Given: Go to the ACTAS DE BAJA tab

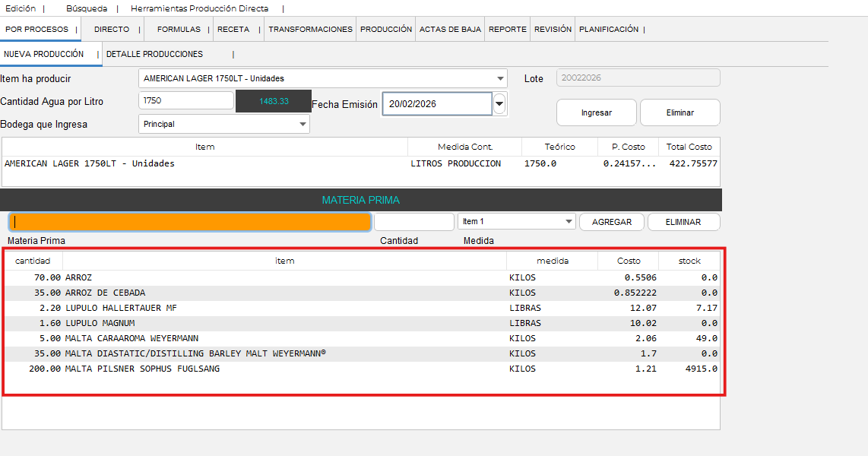Looking at the screenshot, I should pos(450,29).
